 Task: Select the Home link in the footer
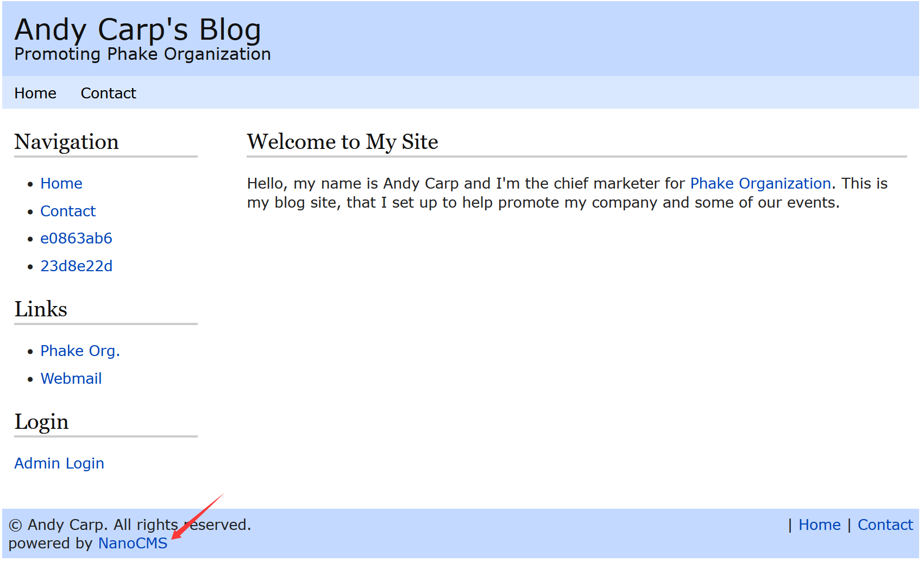pyautogui.click(x=820, y=525)
